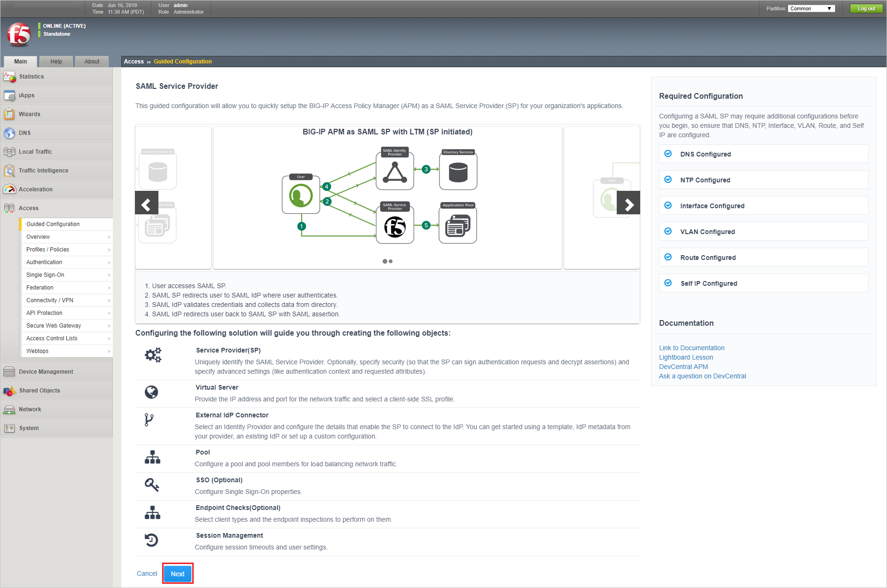Click the VLAN Configured check mark
This screenshot has height=588, width=887.
pyautogui.click(x=668, y=231)
